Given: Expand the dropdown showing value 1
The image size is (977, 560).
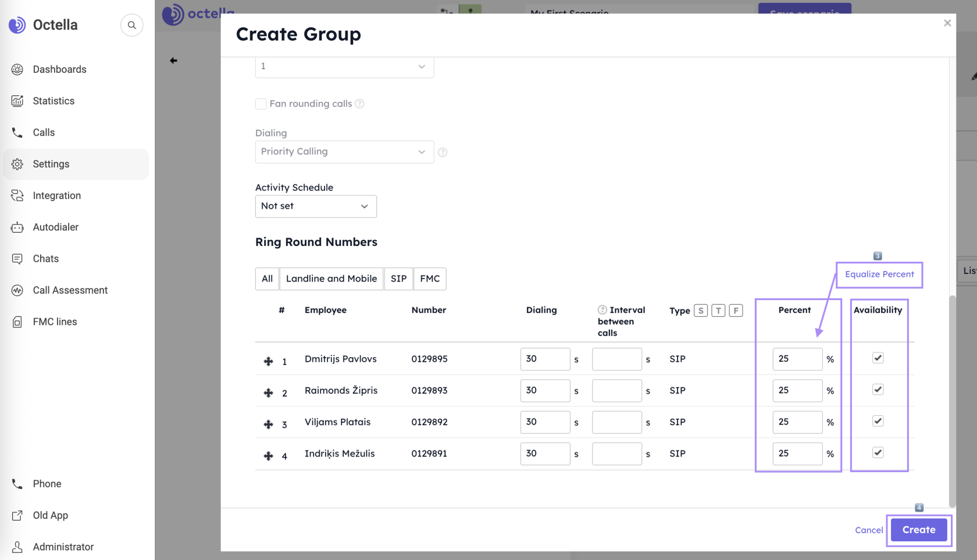Looking at the screenshot, I should [344, 67].
